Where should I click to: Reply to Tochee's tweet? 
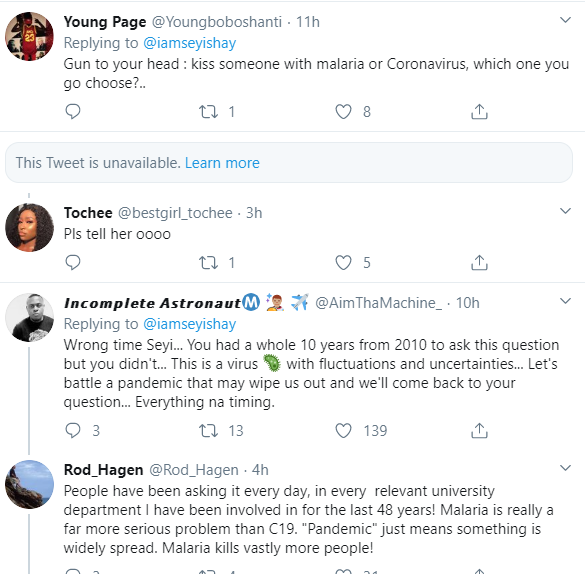[x=73, y=263]
